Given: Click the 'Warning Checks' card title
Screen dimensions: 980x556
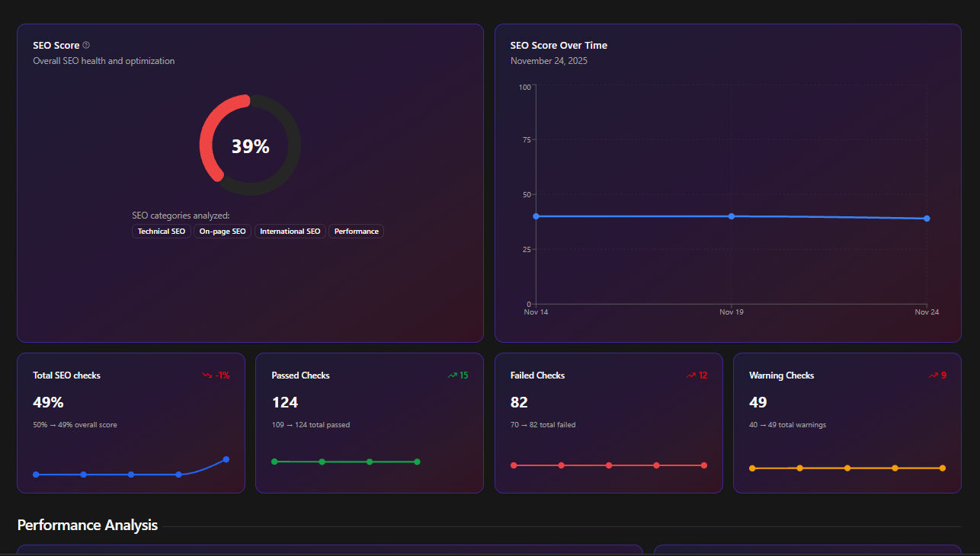Looking at the screenshot, I should click(782, 375).
